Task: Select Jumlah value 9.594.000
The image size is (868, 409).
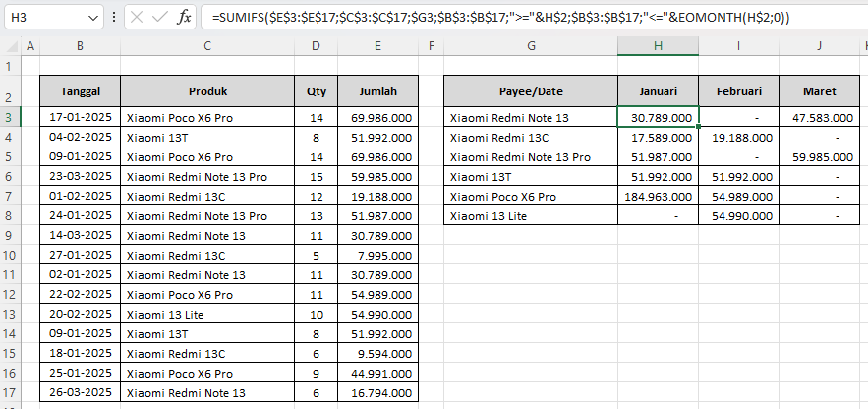Action: click(377, 354)
